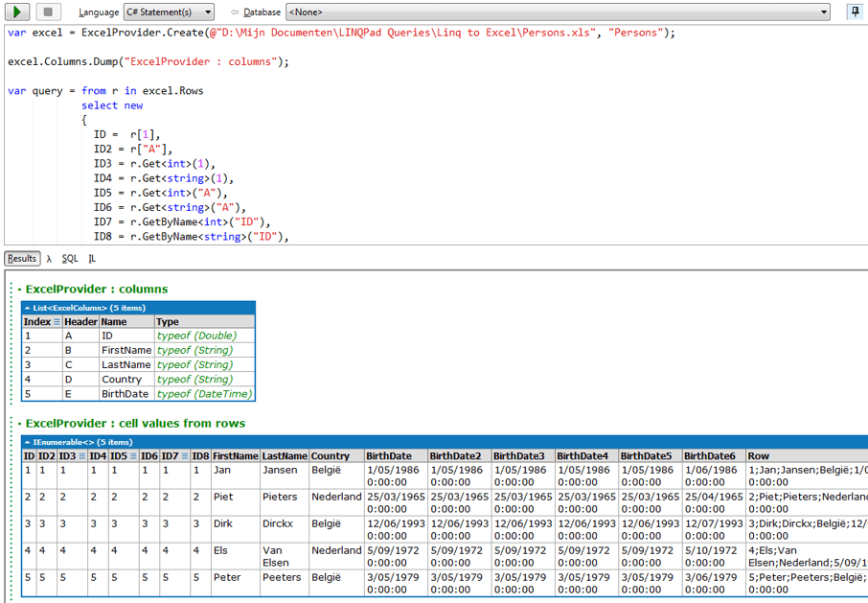
Task: Click the ID2 column header
Action: coord(47,456)
